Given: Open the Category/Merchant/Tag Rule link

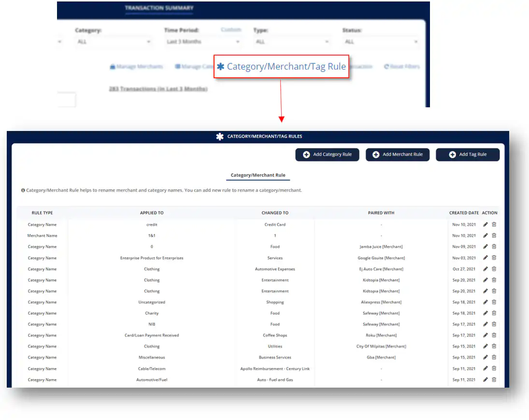Looking at the screenshot, I should coord(281,67).
